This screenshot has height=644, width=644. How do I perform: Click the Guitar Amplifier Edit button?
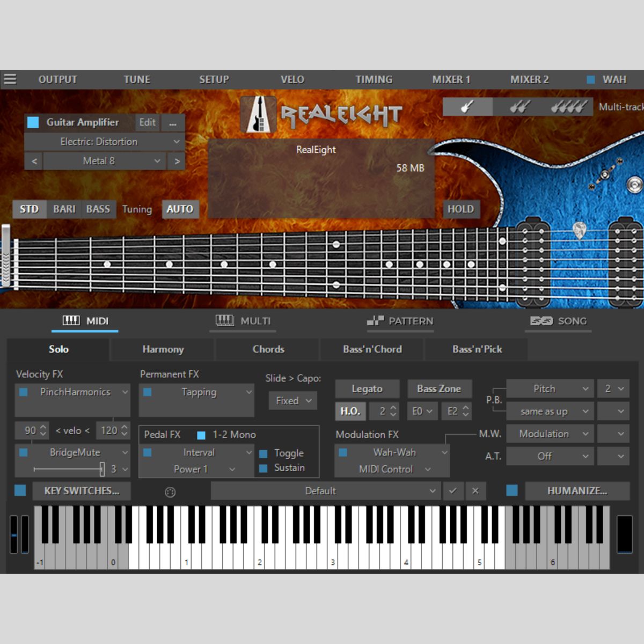pyautogui.click(x=147, y=122)
